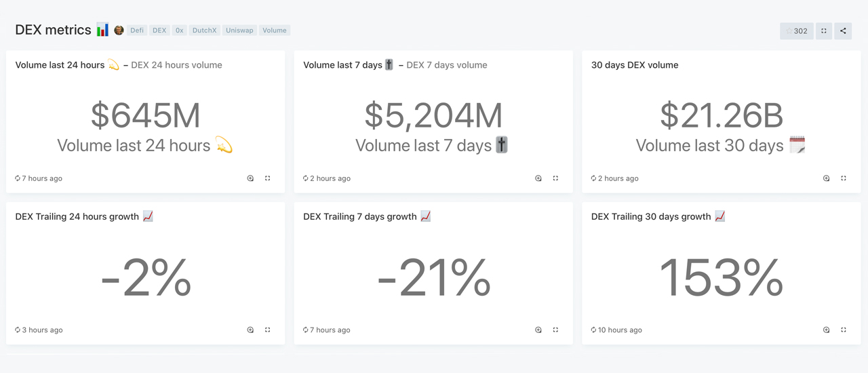Open dashboard fullscreen from header toolbar
868x373 pixels.
click(824, 31)
